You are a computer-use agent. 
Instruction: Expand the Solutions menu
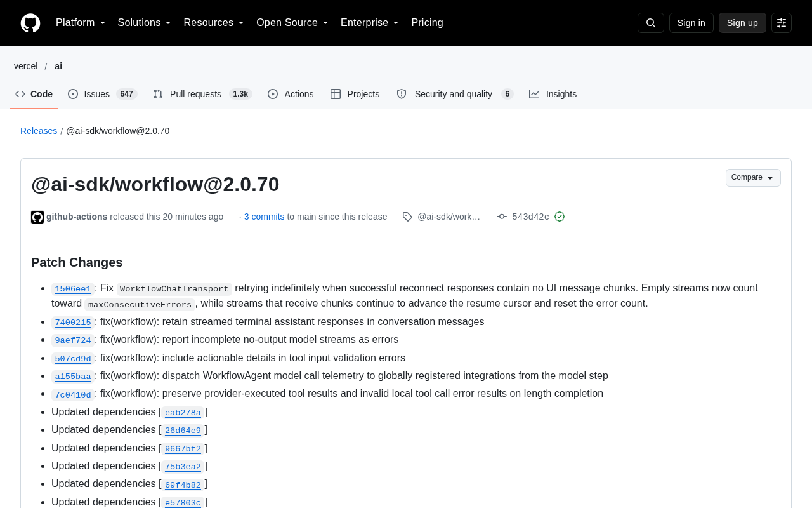pos(145,23)
